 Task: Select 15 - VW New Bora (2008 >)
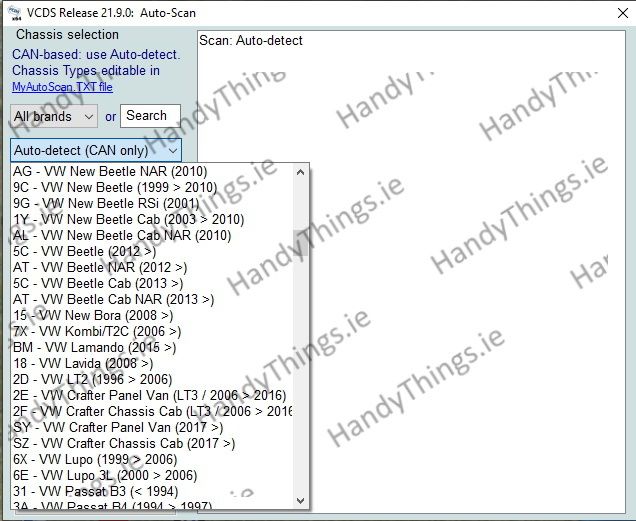point(152,315)
